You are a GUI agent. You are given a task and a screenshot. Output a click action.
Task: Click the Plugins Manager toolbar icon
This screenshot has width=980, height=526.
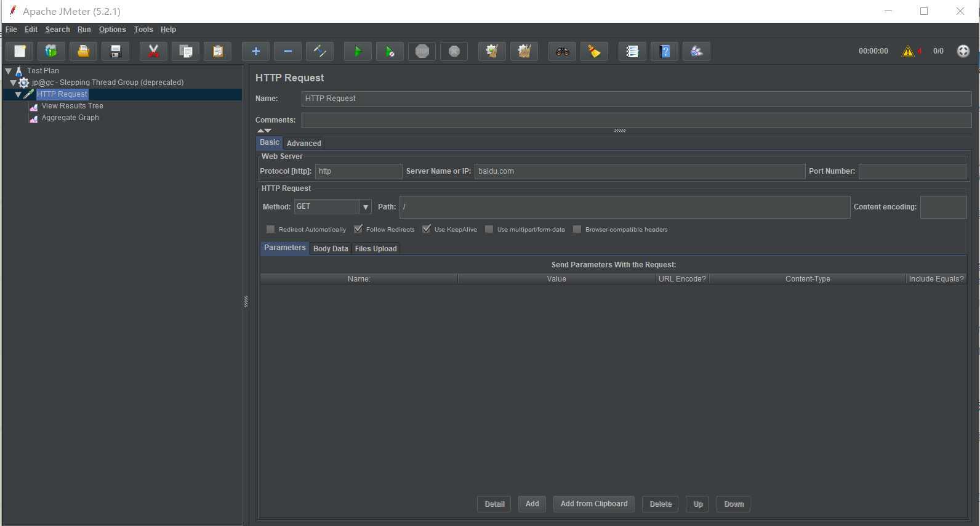coord(697,51)
